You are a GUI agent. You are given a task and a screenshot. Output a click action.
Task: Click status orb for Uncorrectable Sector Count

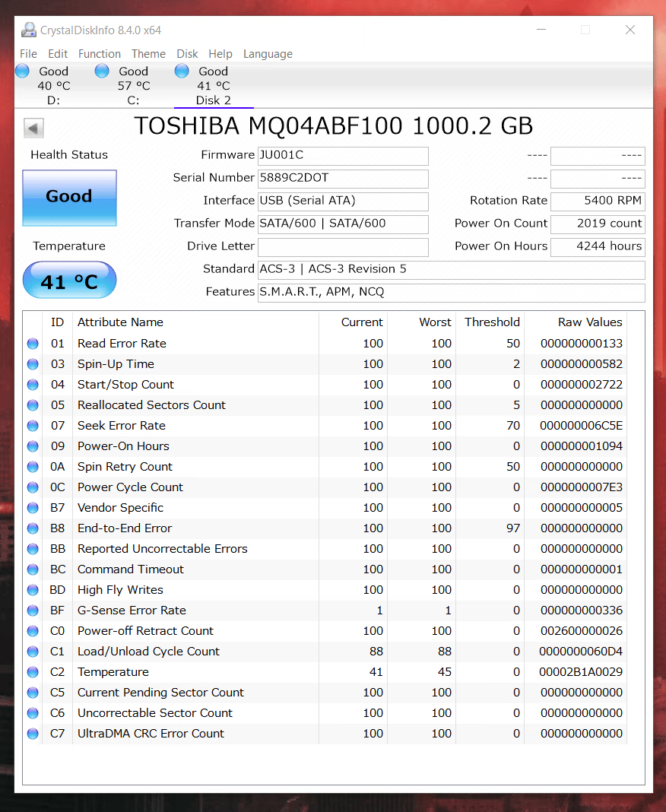[33, 713]
